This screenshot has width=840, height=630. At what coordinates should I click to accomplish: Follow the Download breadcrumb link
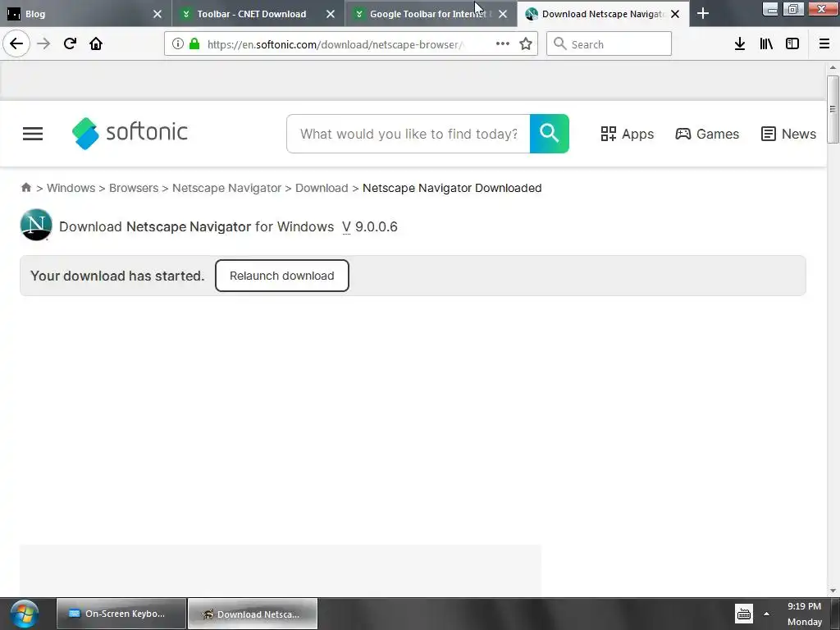coord(322,188)
